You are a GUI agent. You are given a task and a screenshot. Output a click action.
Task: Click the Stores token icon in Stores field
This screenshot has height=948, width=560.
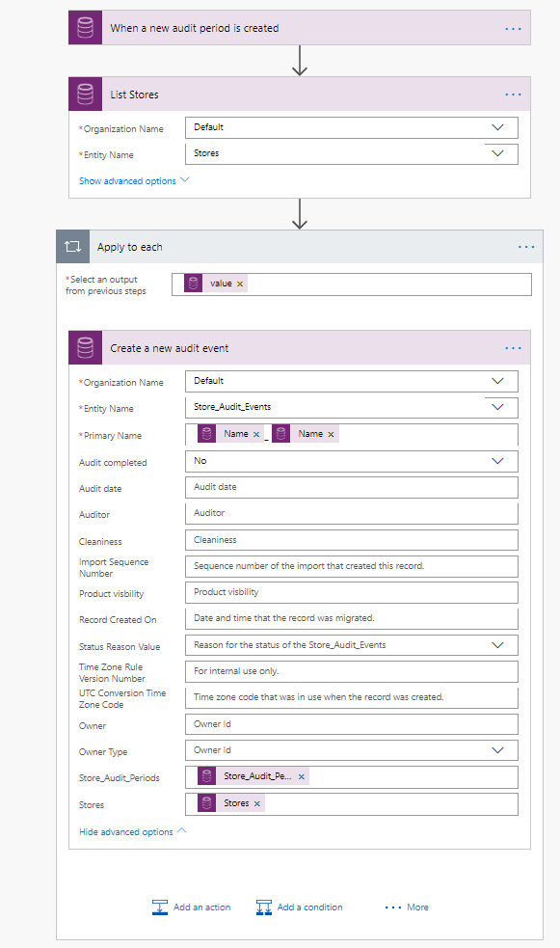pyautogui.click(x=205, y=801)
